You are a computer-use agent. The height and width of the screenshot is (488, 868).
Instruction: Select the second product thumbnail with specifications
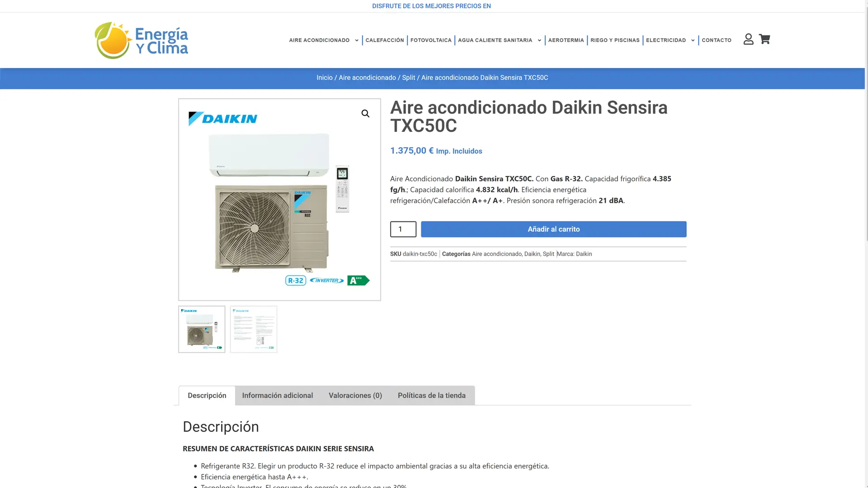click(254, 329)
